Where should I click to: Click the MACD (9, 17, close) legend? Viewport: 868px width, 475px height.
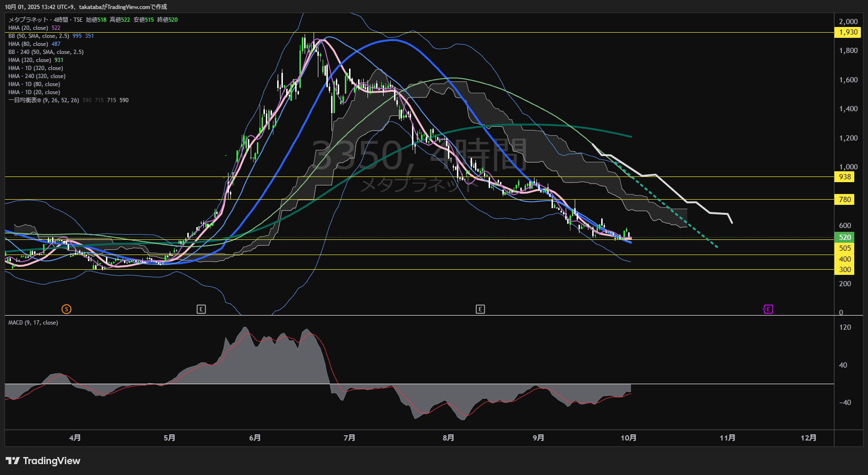[x=33, y=323]
